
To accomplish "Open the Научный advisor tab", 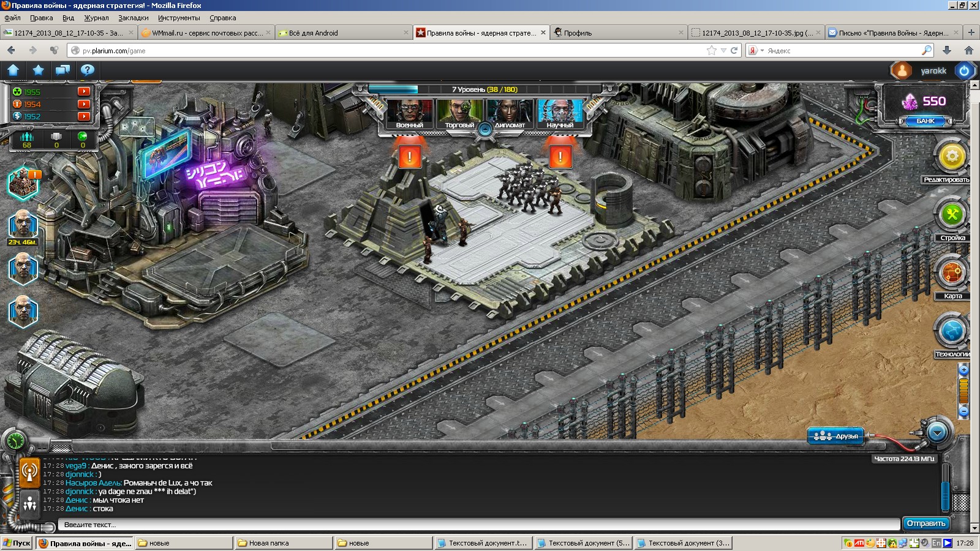I will 560,114.
